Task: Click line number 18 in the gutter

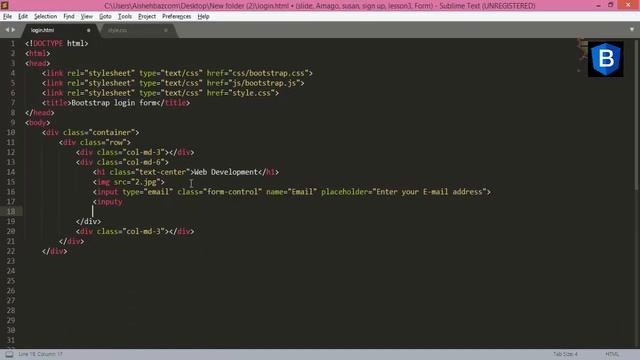Action: click(x=11, y=211)
